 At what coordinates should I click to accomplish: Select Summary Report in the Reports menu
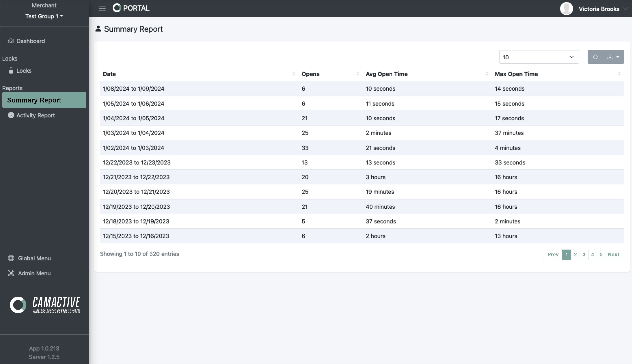click(34, 100)
